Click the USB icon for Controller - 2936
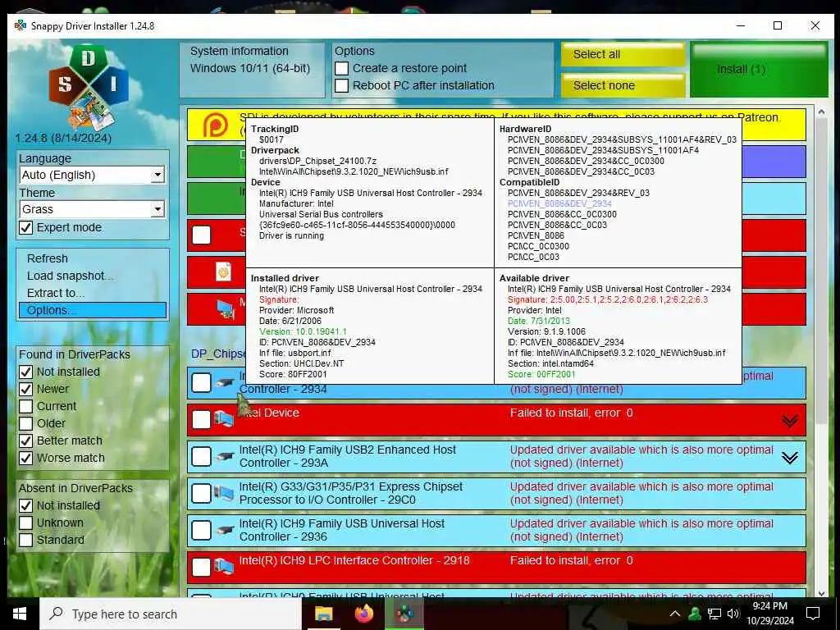The height and width of the screenshot is (630, 840). tap(225, 531)
